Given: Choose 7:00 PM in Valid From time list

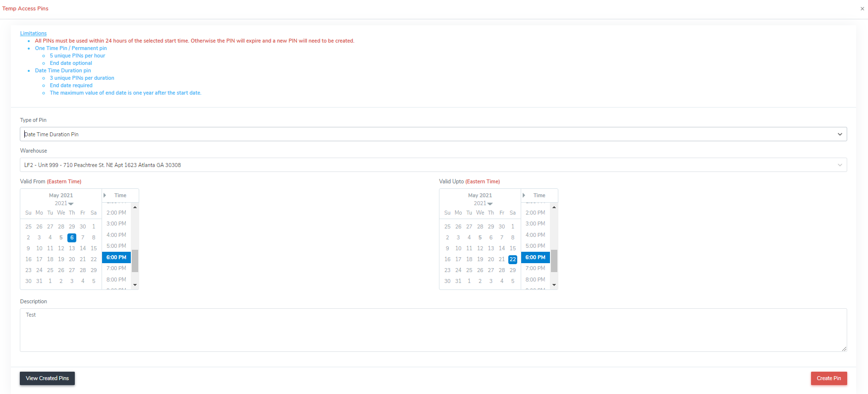Looking at the screenshot, I should point(116,268).
